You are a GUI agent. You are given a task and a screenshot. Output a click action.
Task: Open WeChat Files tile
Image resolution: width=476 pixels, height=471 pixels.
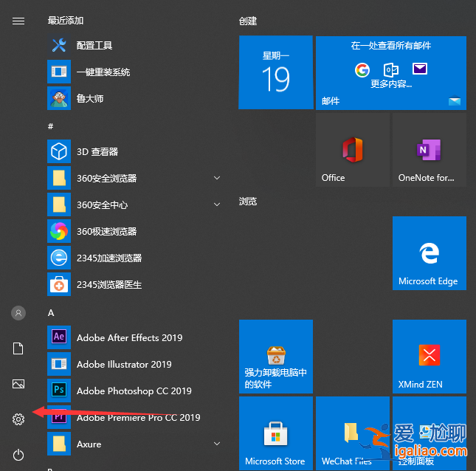(353, 433)
